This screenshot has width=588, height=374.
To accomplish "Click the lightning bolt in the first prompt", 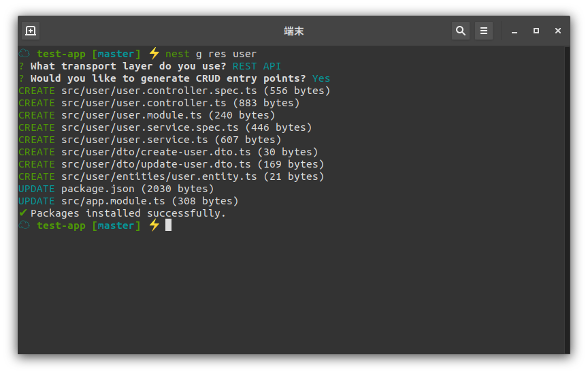I will coord(154,53).
